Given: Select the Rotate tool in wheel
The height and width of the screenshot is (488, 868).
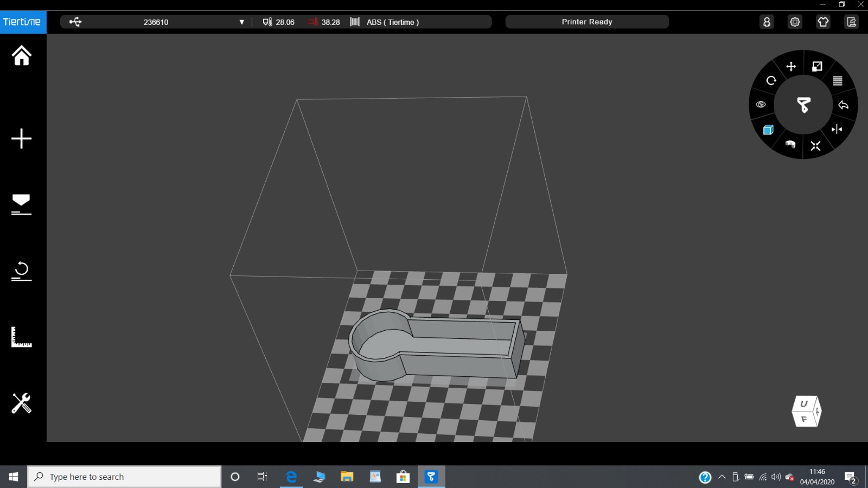Looking at the screenshot, I should [771, 81].
